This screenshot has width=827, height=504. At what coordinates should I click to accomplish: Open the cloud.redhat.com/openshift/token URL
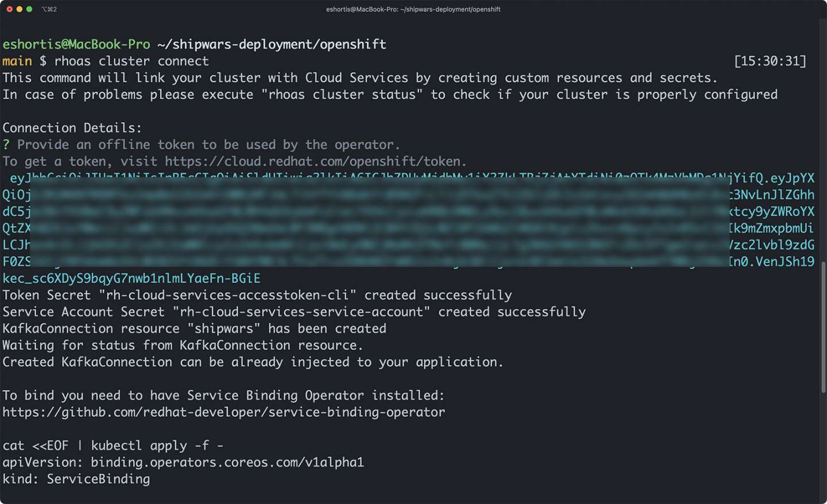coord(315,161)
